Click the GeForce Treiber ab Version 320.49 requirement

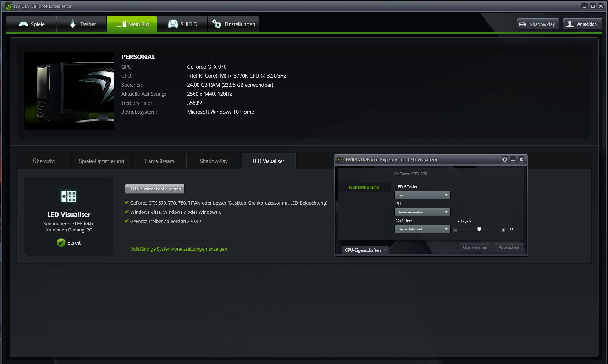pyautogui.click(x=165, y=222)
